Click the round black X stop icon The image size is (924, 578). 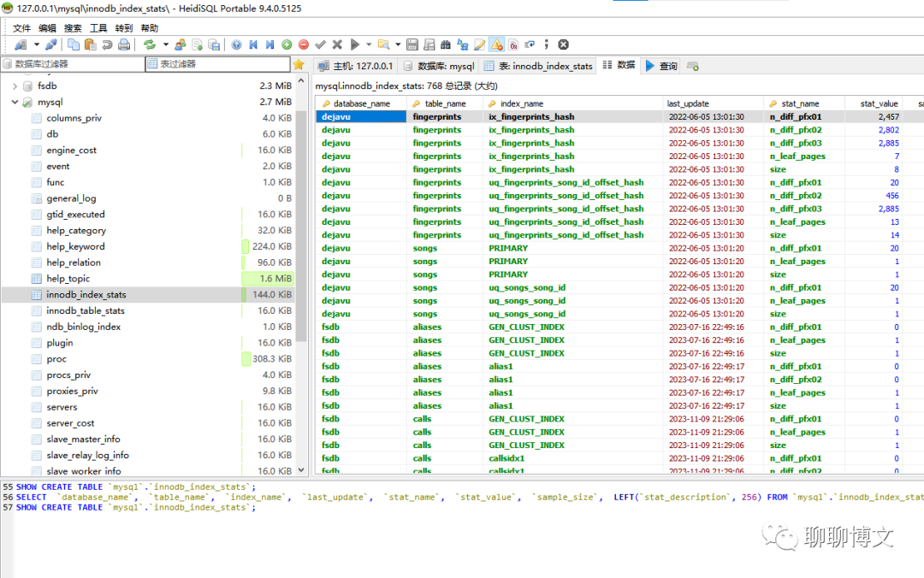click(x=563, y=44)
